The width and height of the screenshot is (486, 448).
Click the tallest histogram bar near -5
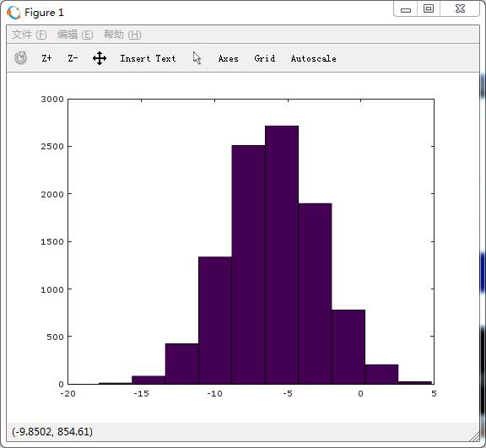pyautogui.click(x=282, y=255)
